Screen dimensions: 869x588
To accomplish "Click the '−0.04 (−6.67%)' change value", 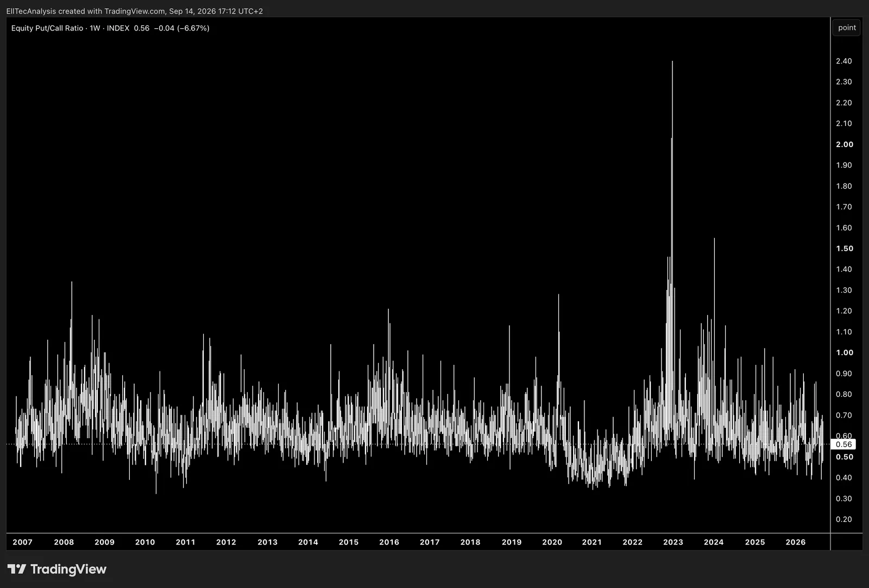I will tap(181, 28).
